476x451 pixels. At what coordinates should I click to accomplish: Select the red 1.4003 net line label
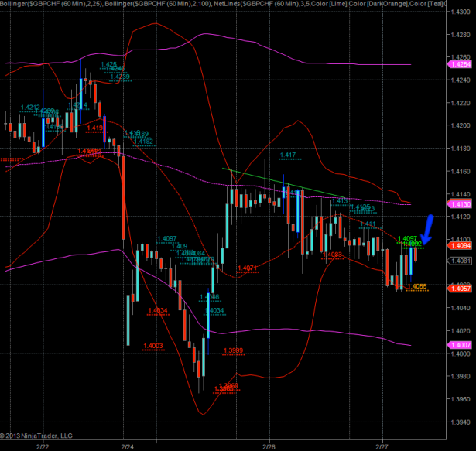click(x=152, y=345)
